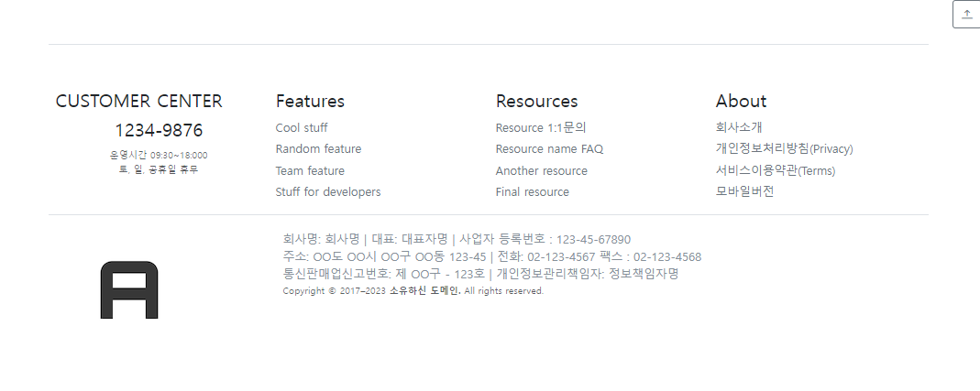
Task: Click the About column heading
Action: coord(741,102)
